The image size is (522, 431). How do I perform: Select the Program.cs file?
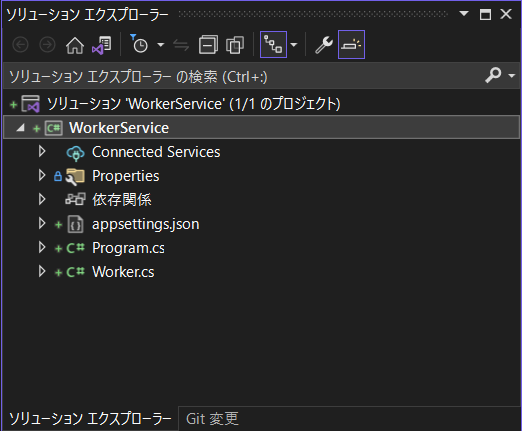(x=128, y=248)
